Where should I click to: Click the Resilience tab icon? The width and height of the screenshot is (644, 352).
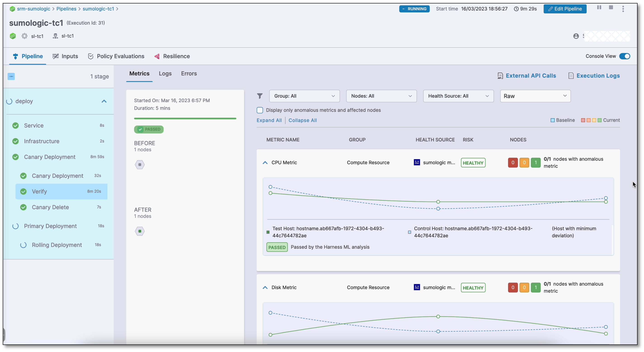coord(157,56)
